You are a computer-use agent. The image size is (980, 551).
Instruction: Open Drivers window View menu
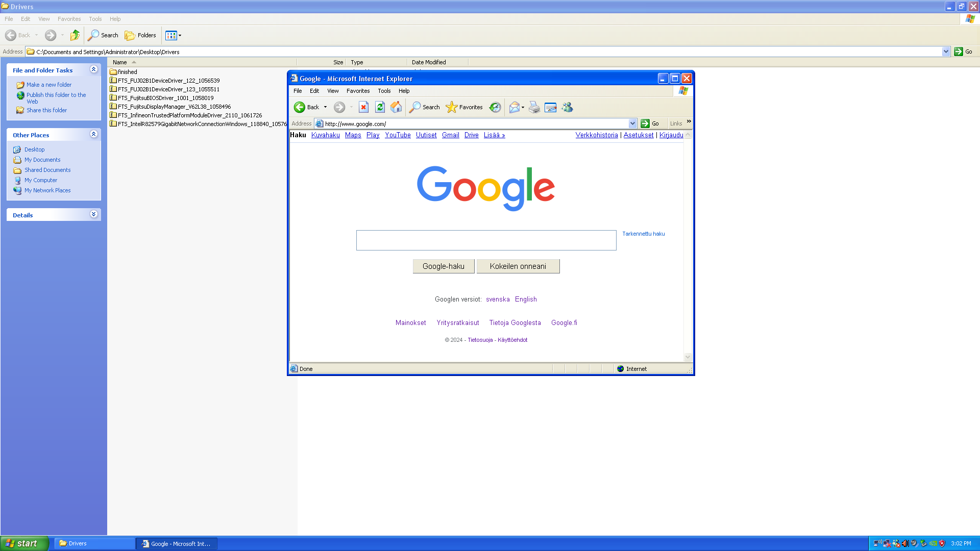tap(44, 19)
